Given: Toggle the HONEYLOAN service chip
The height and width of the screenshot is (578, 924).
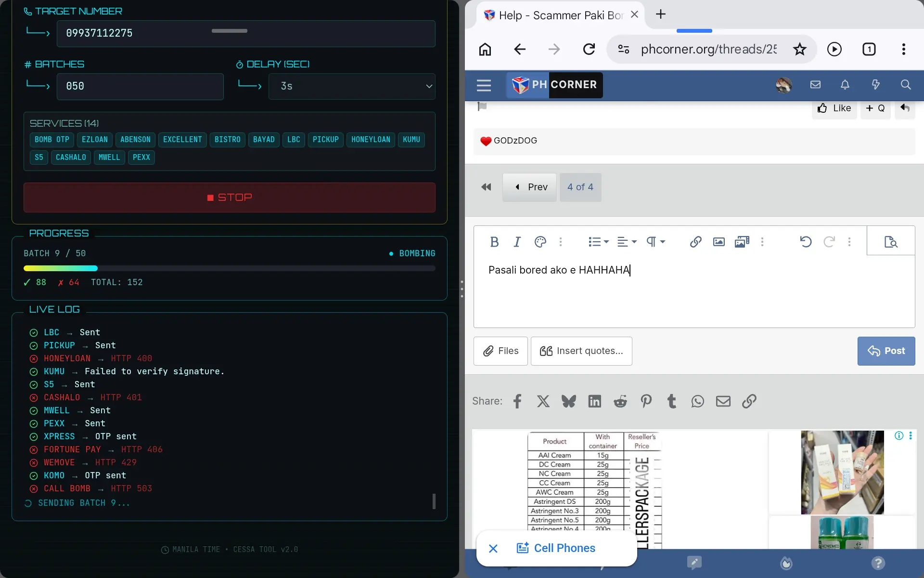Looking at the screenshot, I should pos(371,140).
